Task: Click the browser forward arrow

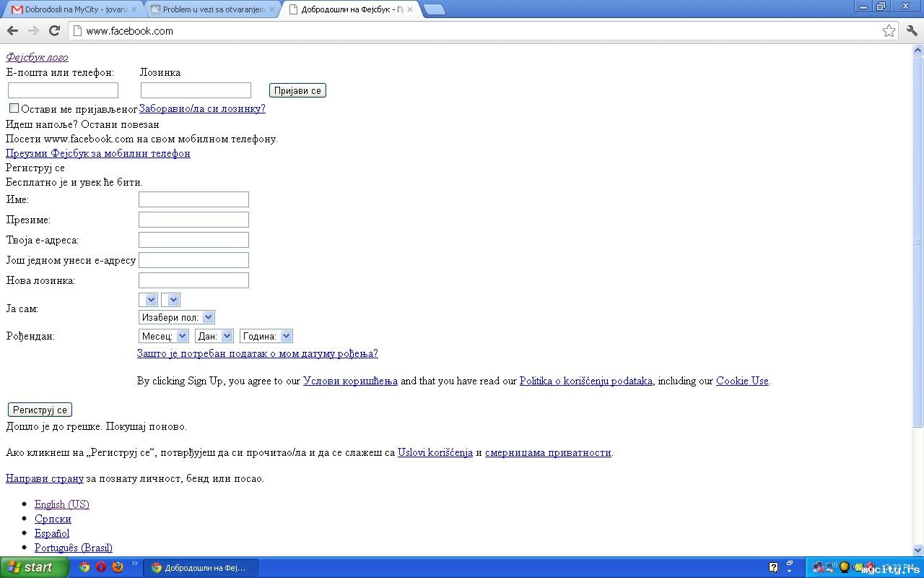Action: [33, 30]
